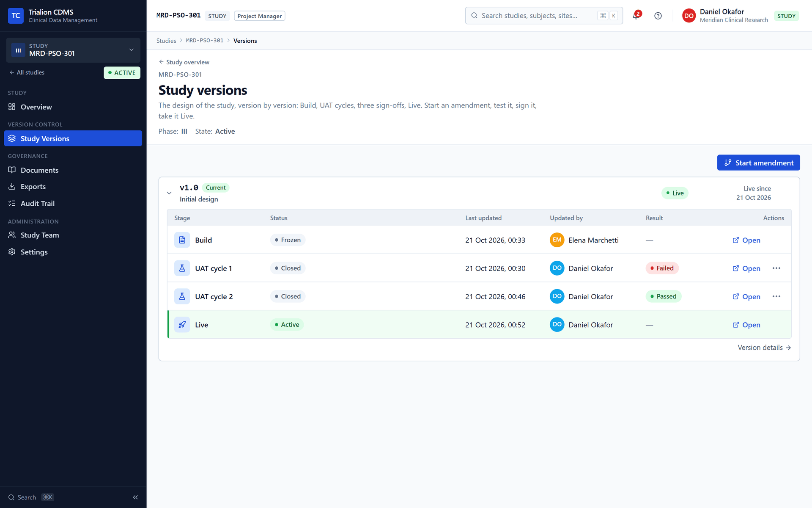Open the Live stage via Open link
Viewport: 812px width, 508px height.
tap(746, 325)
